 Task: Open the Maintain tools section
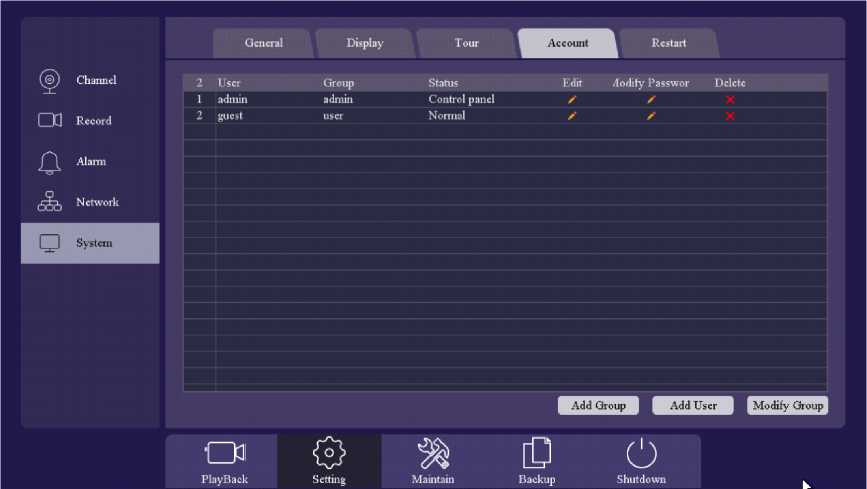click(x=433, y=461)
